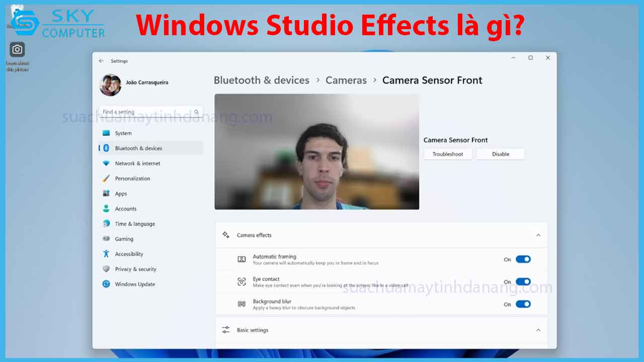The image size is (644, 362).
Task: Turn off Automatic framing toggle
Action: pyautogui.click(x=523, y=259)
